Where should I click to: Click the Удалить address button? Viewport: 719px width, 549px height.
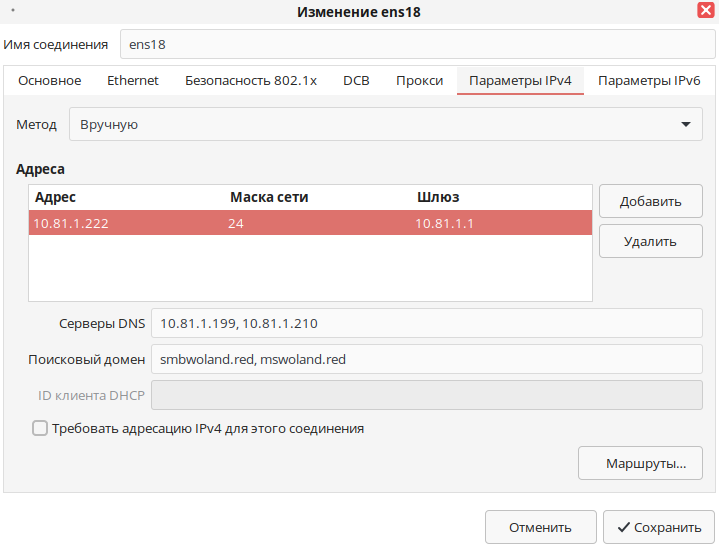[x=651, y=241]
